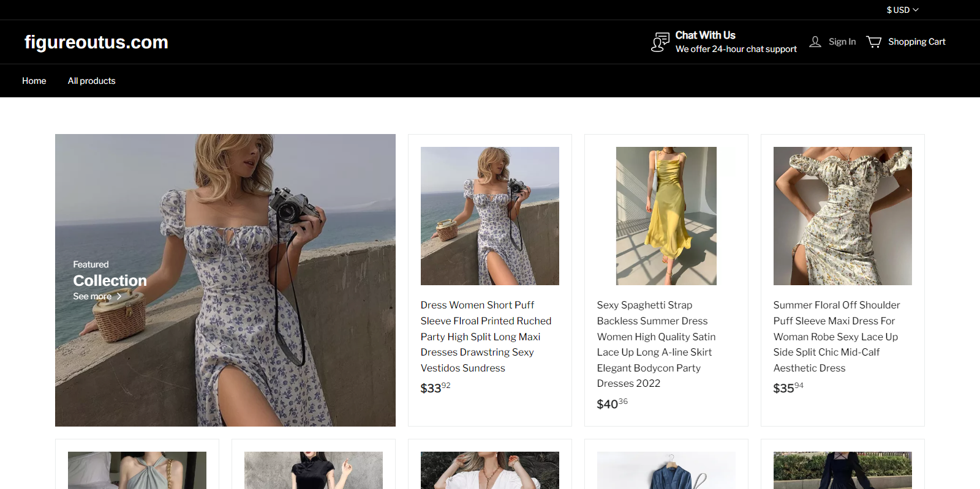Click the Featured Collection banner image
The height and width of the screenshot is (489, 980).
tap(225, 280)
